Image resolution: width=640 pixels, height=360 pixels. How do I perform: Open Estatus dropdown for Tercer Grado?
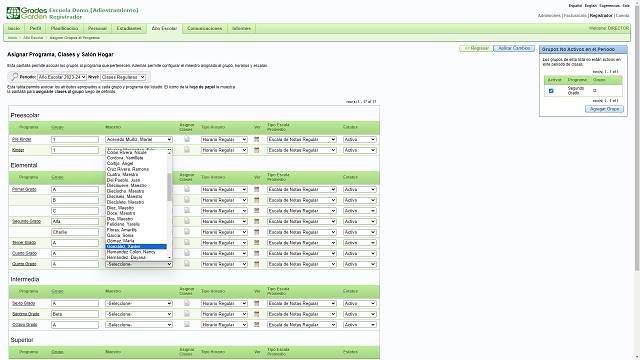[360, 242]
